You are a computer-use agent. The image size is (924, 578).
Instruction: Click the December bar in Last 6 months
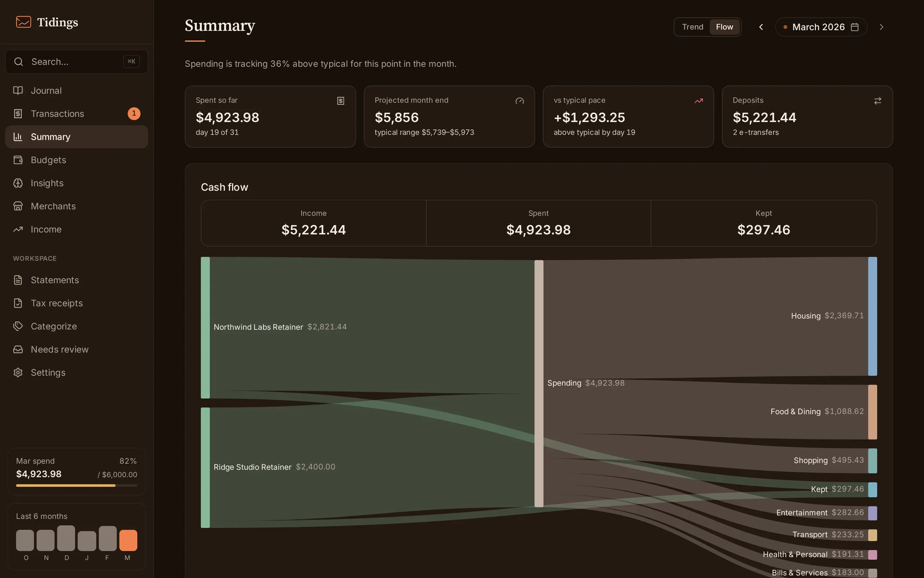point(66,538)
